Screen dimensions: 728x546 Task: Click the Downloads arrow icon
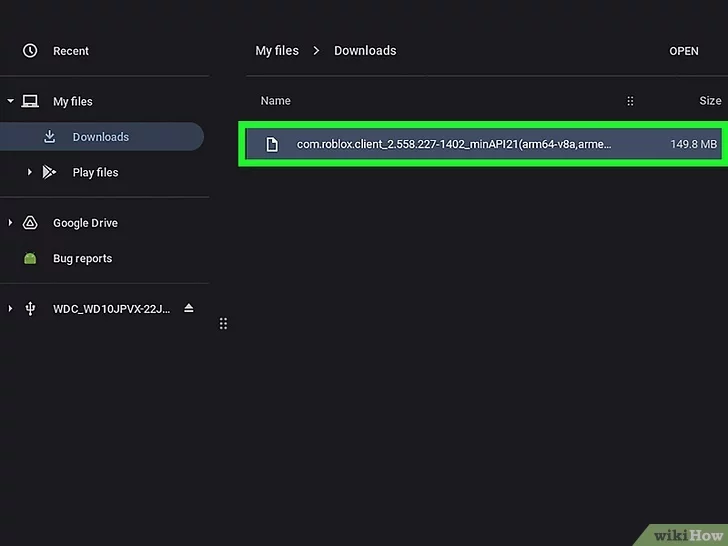pos(50,136)
